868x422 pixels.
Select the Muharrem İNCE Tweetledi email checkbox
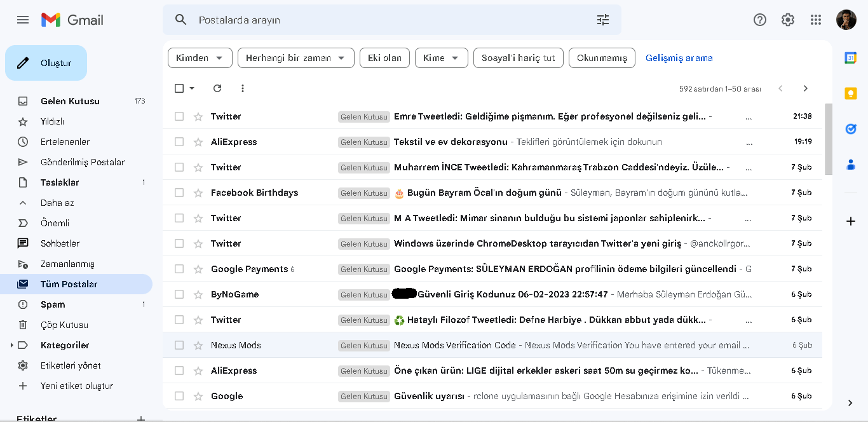[x=179, y=167]
